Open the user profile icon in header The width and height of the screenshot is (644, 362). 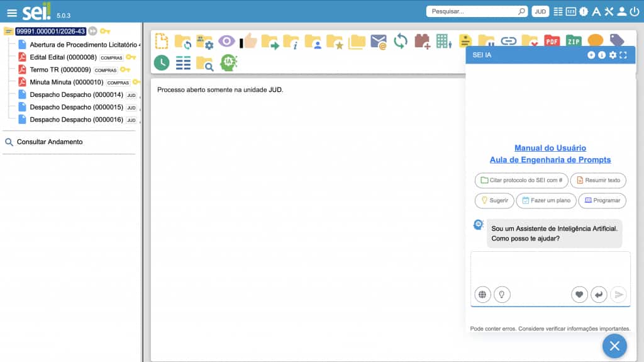622,11
